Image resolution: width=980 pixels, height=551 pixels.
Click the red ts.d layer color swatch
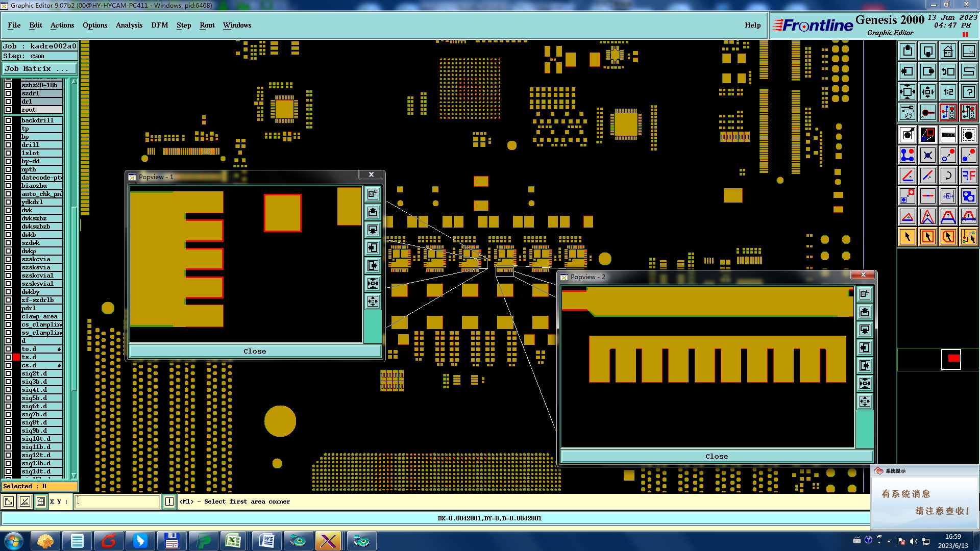[16, 357]
